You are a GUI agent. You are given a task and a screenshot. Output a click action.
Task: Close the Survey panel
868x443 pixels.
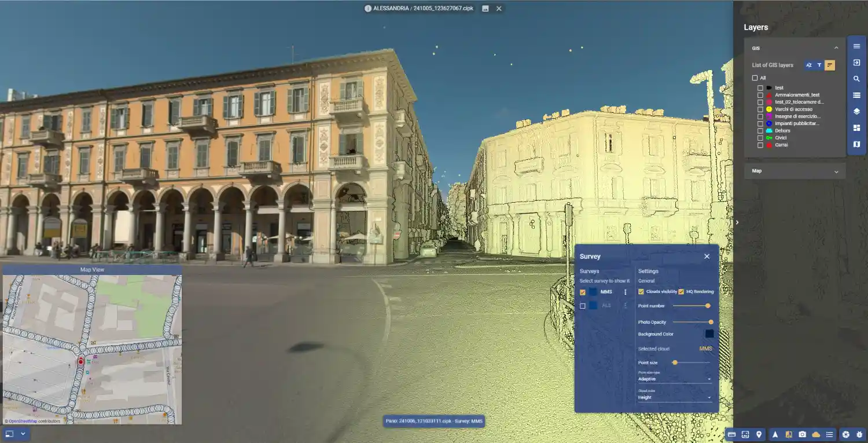pyautogui.click(x=707, y=257)
